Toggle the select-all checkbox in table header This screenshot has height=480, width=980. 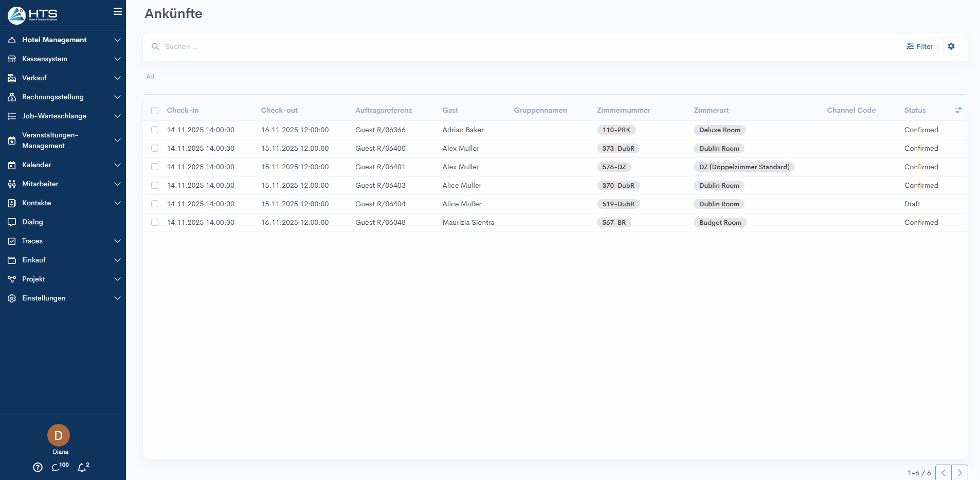[155, 111]
